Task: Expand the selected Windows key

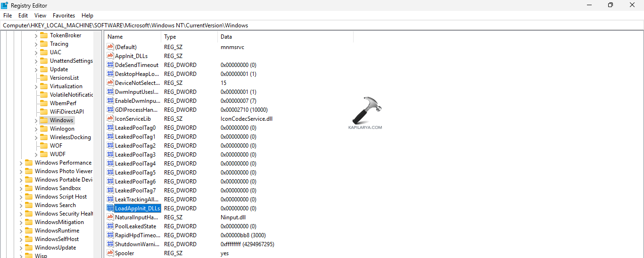Action: 36,120
